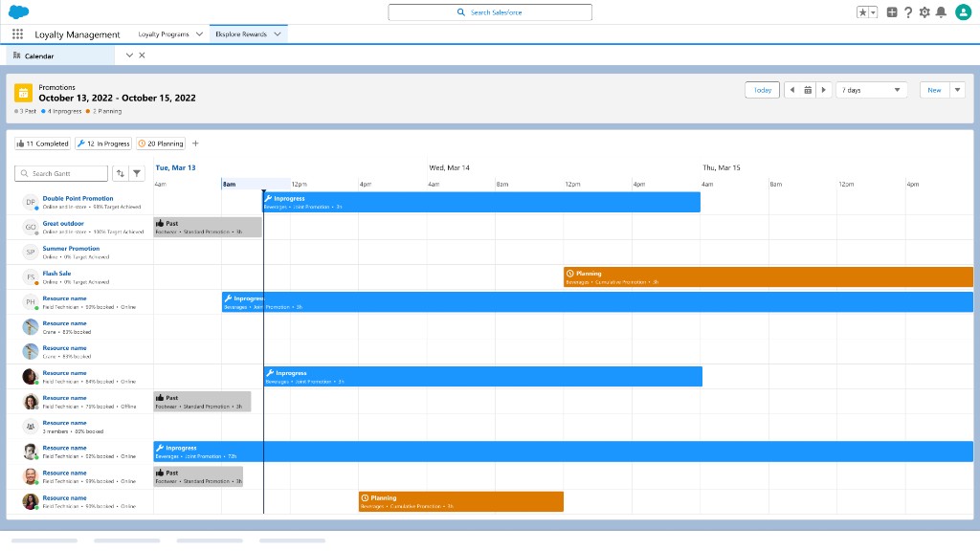This screenshot has width=980, height=551.
Task: Toggle the 12 In Progress filter chip
Action: [103, 143]
